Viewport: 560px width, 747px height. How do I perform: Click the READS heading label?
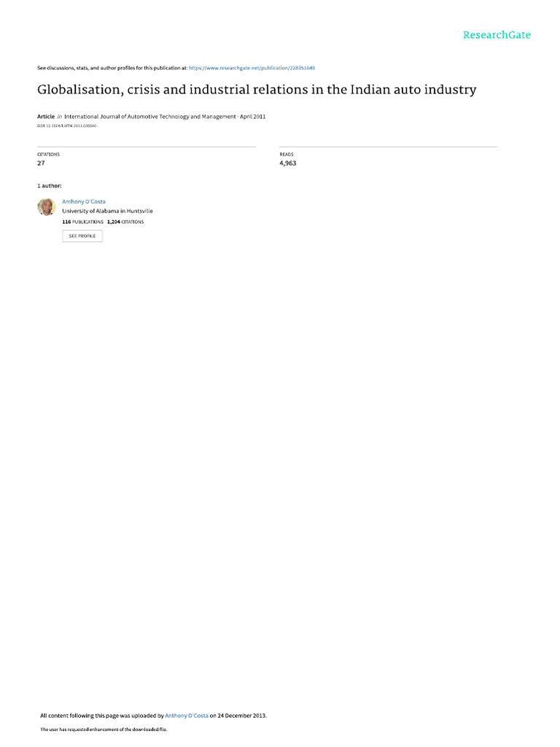click(x=287, y=155)
